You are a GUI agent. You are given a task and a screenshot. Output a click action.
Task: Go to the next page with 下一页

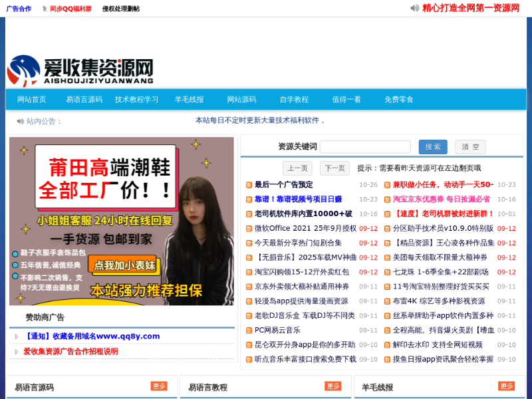point(334,168)
